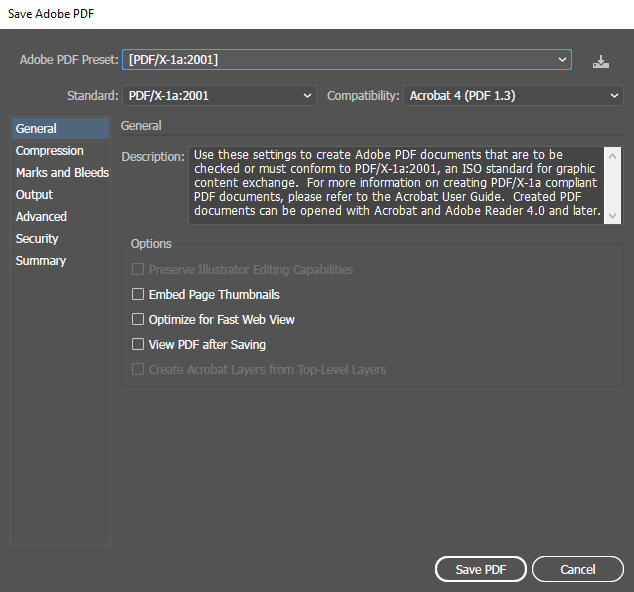Click description scrollbar down arrow
The width and height of the screenshot is (634, 592).
pos(613,216)
